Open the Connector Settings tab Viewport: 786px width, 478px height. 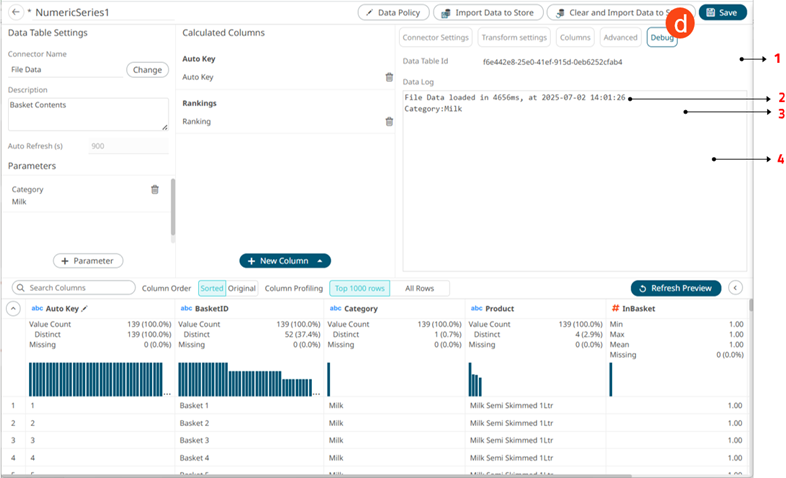[435, 38]
